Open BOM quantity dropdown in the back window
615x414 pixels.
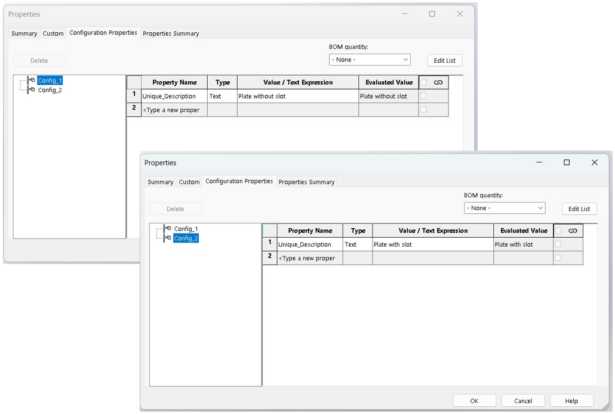pos(370,60)
